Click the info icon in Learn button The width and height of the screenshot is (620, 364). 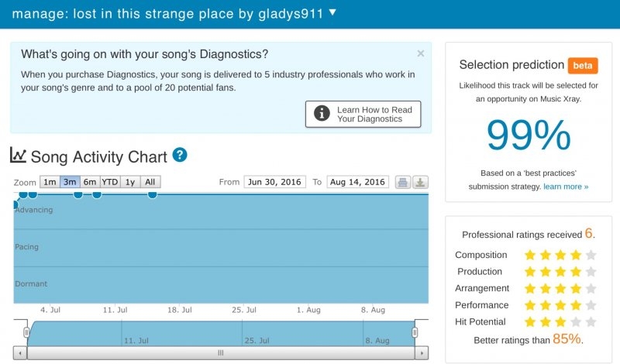click(x=322, y=115)
